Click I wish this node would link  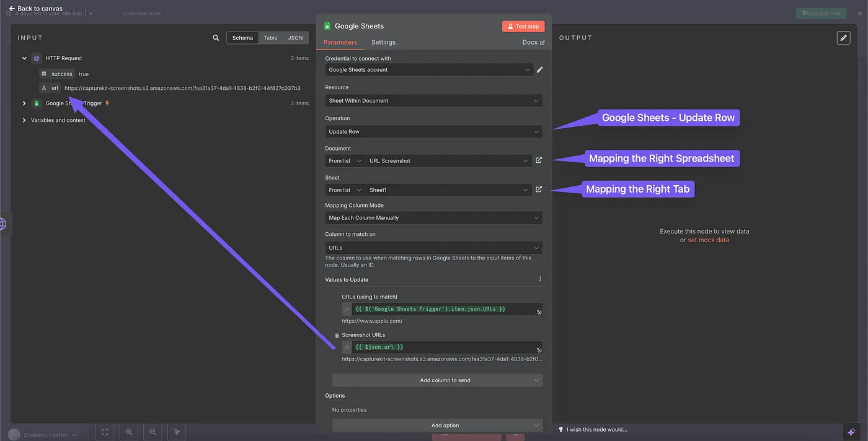coord(597,429)
